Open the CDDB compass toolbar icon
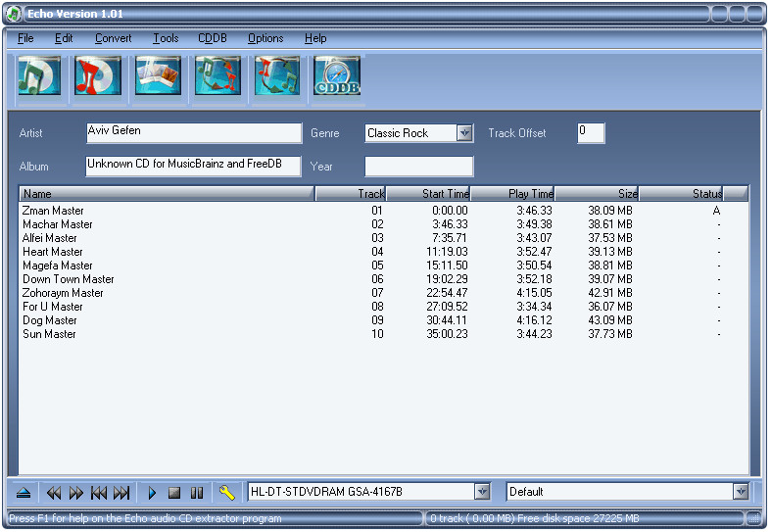This screenshot has width=771, height=532. pos(337,75)
